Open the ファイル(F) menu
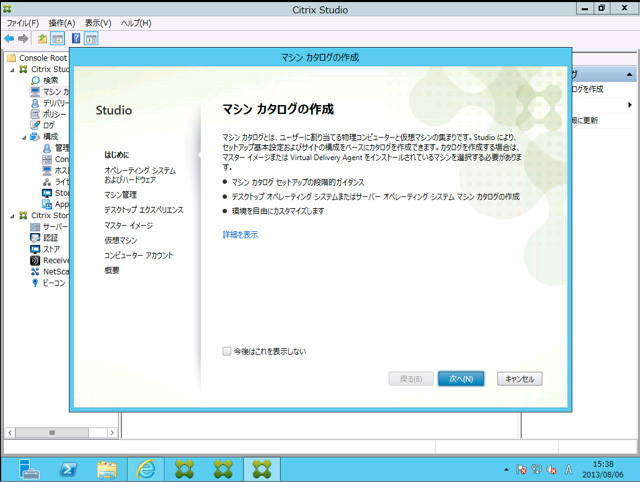This screenshot has width=640, height=482. pos(23,23)
